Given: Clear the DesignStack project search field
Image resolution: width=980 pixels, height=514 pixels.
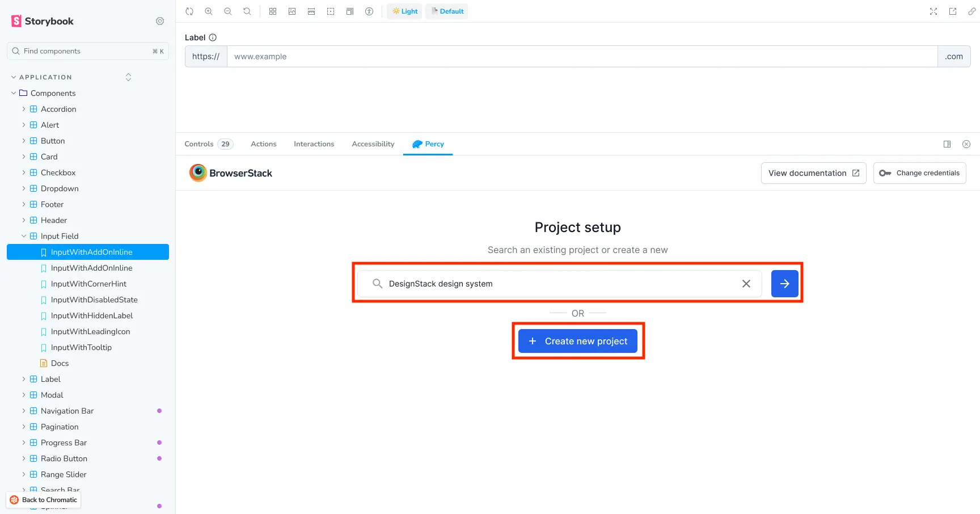Looking at the screenshot, I should pos(746,284).
